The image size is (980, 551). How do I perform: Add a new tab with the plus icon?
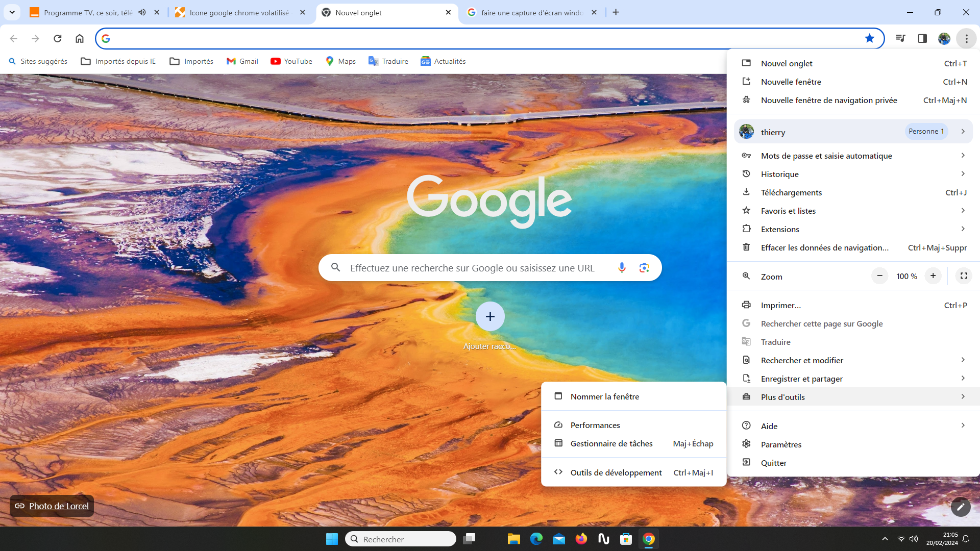[x=616, y=12]
